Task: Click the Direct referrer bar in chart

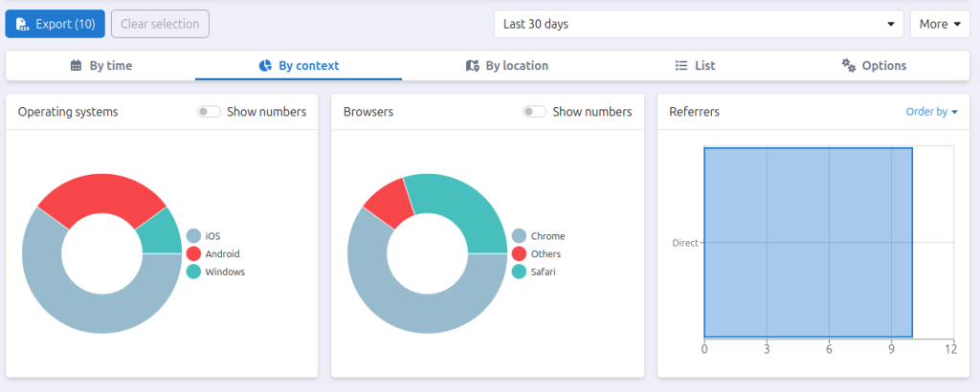Action: click(808, 242)
